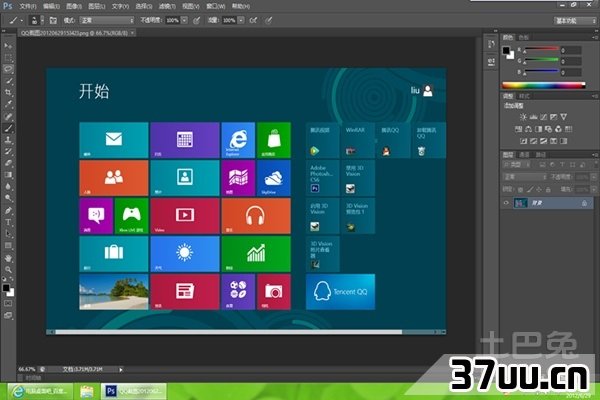Open the tool preset picker arrow
Image resolution: width=600 pixels, height=400 pixels.
tap(21, 20)
